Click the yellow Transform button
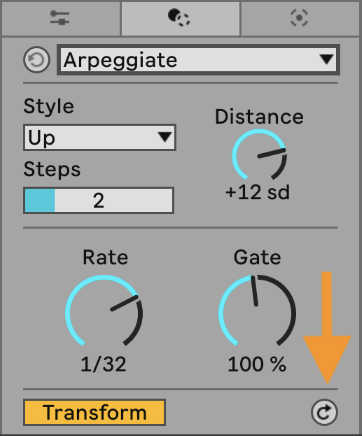The height and width of the screenshot is (436, 362). click(x=94, y=413)
